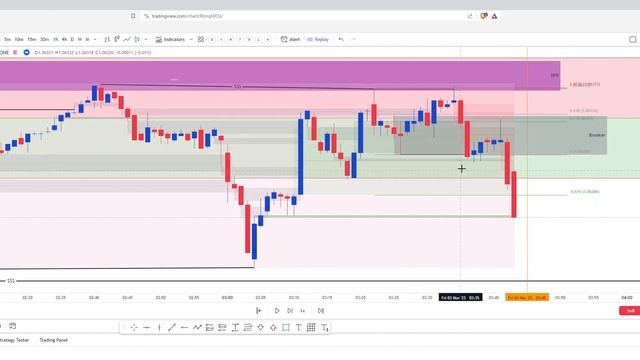Select the table grid tool
The width and height of the screenshot is (640, 360).
click(x=311, y=327)
